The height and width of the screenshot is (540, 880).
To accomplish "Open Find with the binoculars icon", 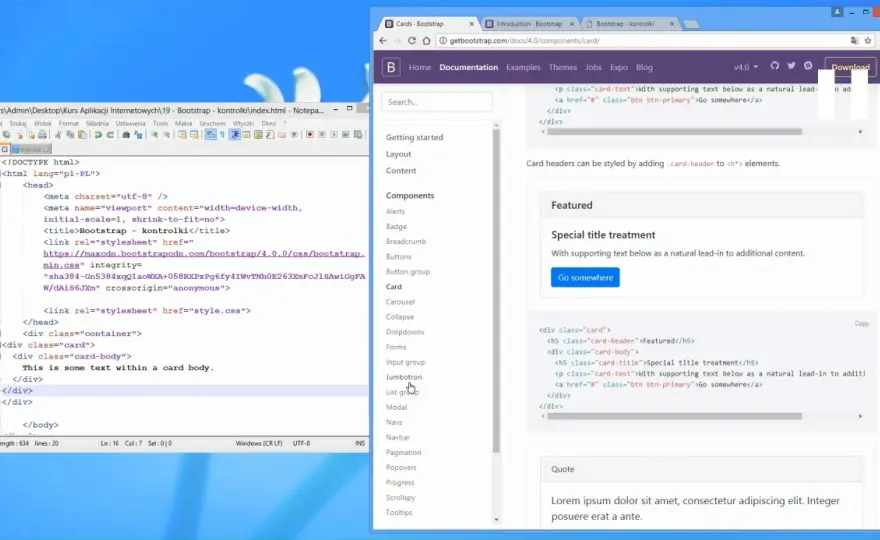I will click(x=126, y=135).
